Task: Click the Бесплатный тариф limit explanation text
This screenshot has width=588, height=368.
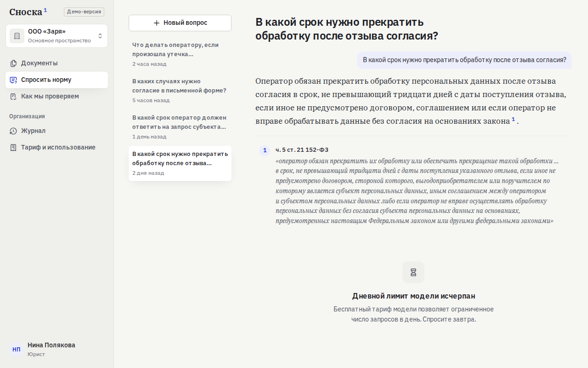Action: point(413,314)
